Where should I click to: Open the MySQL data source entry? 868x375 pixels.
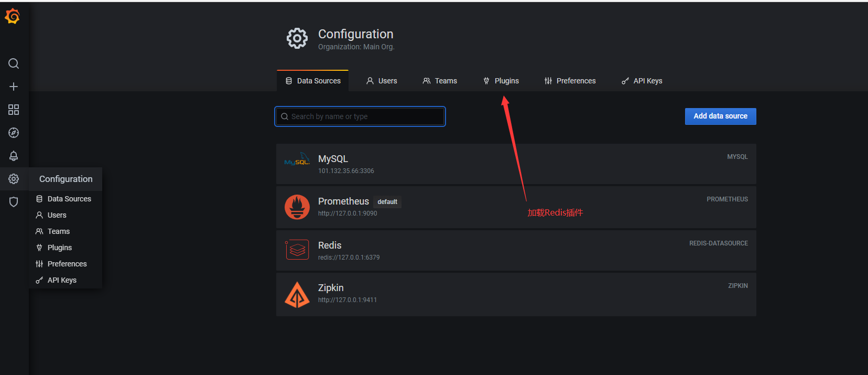333,159
